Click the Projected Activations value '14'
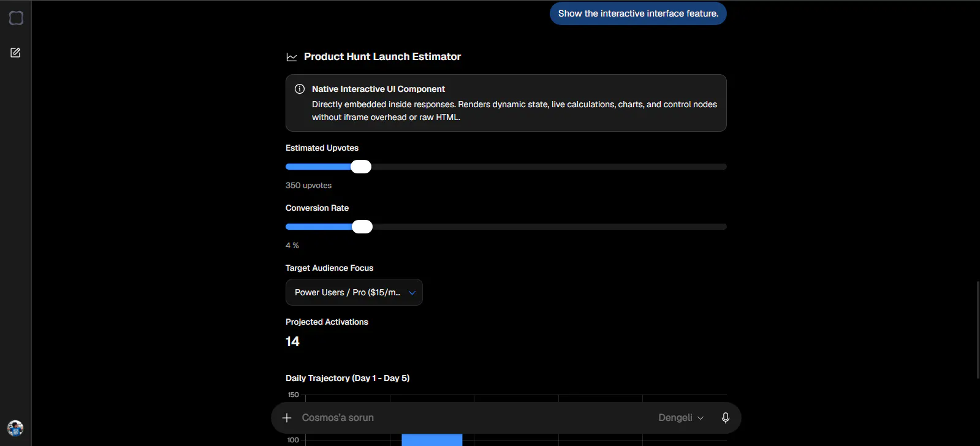The width and height of the screenshot is (980, 446). point(292,342)
